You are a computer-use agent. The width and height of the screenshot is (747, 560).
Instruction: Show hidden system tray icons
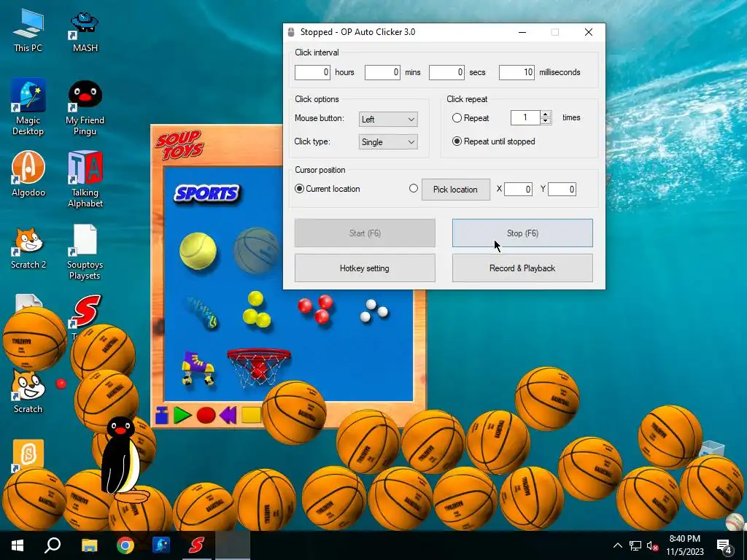click(617, 545)
